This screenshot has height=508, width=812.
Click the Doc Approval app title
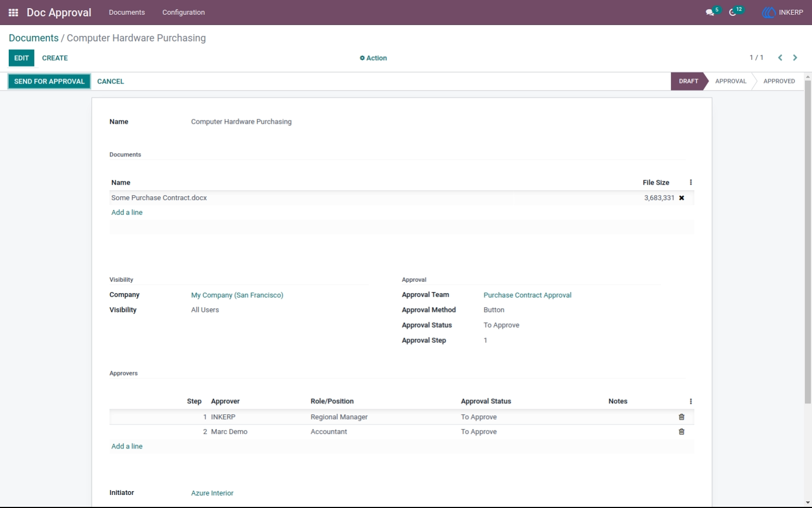[x=59, y=12]
